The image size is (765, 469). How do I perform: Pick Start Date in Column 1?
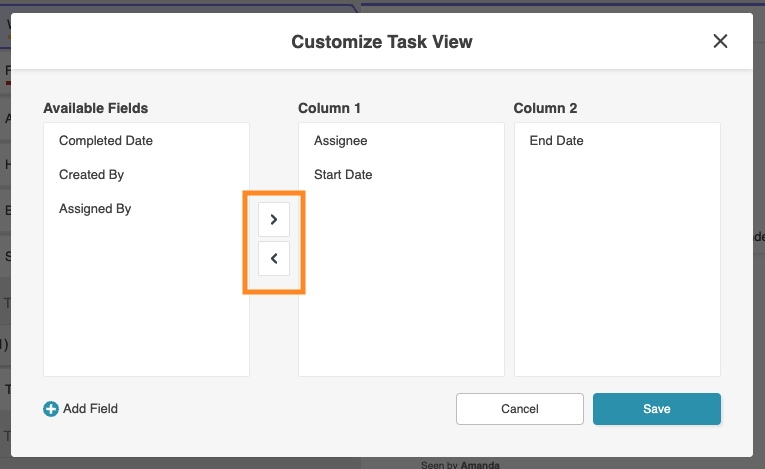343,175
